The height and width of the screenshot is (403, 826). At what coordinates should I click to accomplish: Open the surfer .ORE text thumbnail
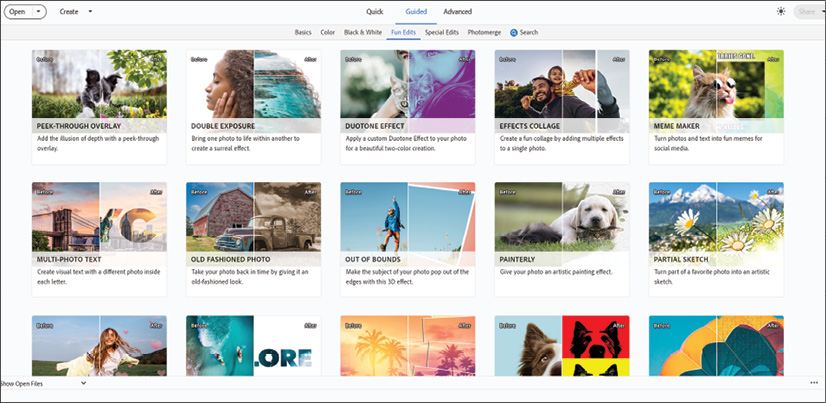click(253, 346)
